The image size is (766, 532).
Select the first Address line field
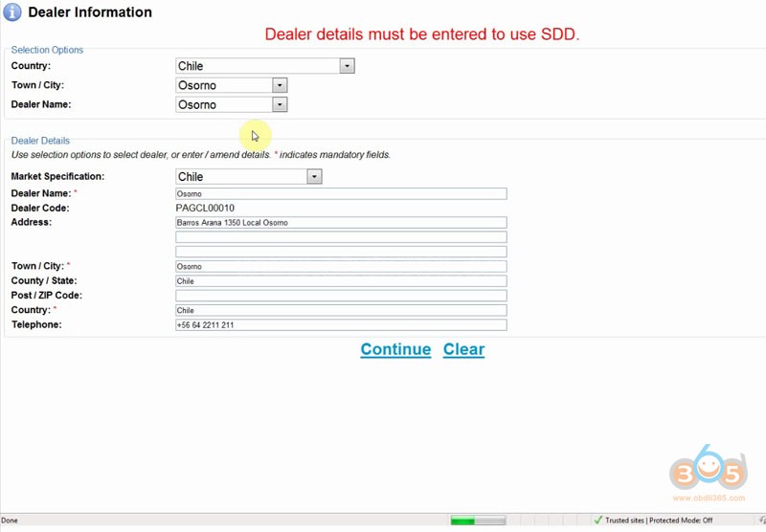[341, 223]
